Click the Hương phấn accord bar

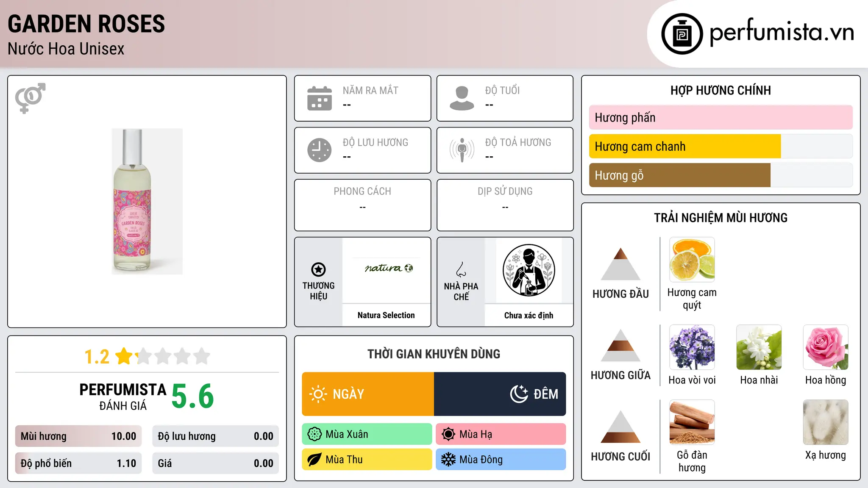[x=721, y=118]
